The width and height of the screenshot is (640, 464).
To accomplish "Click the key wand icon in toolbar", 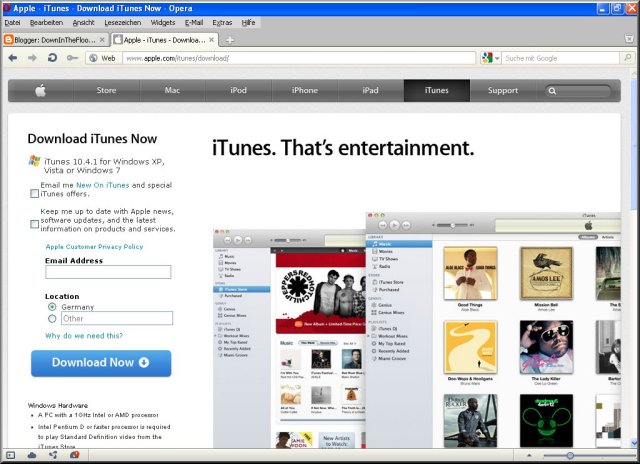I will 72,58.
